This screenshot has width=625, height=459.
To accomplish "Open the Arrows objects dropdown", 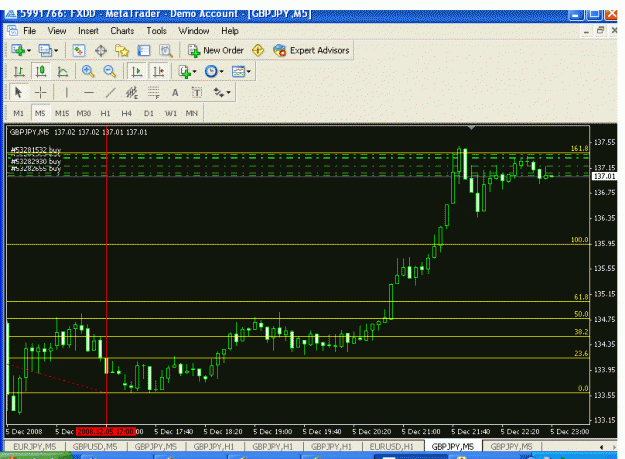I will pos(222,92).
